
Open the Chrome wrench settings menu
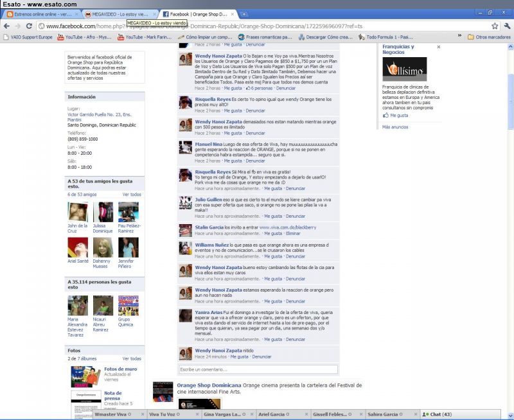tap(507, 26)
